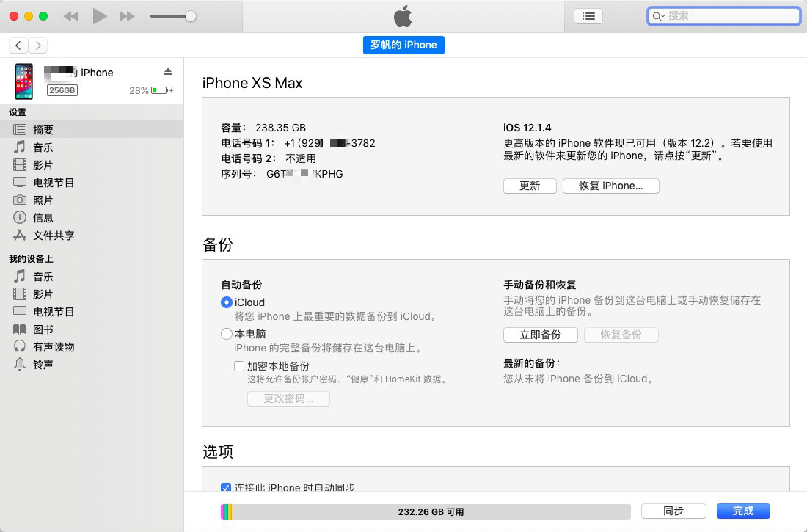Click the search magnifier dropdown icon
Screen dimensions: 807x532
(x=659, y=16)
